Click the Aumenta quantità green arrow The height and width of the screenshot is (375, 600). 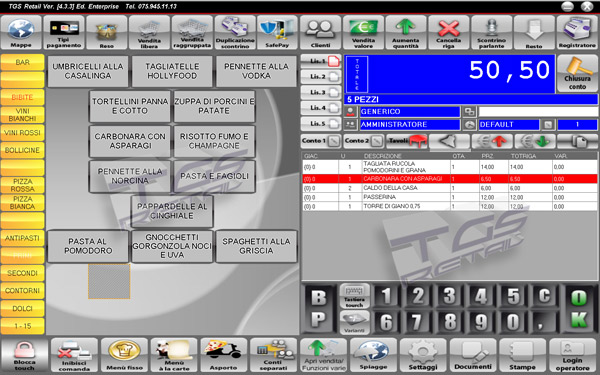[x=406, y=33]
